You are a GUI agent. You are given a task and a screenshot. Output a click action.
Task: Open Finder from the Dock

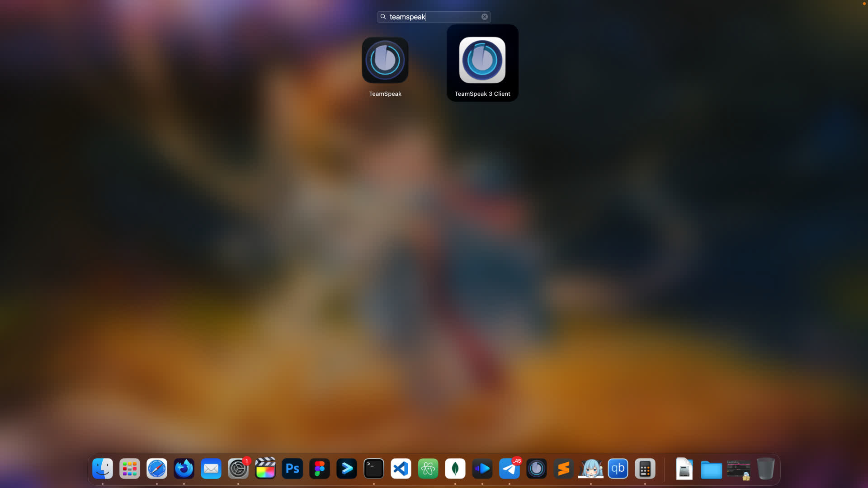pos(103,469)
